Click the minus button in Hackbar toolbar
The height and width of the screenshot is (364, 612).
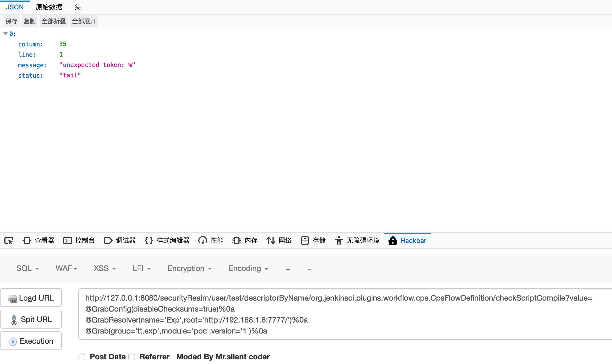[309, 269]
